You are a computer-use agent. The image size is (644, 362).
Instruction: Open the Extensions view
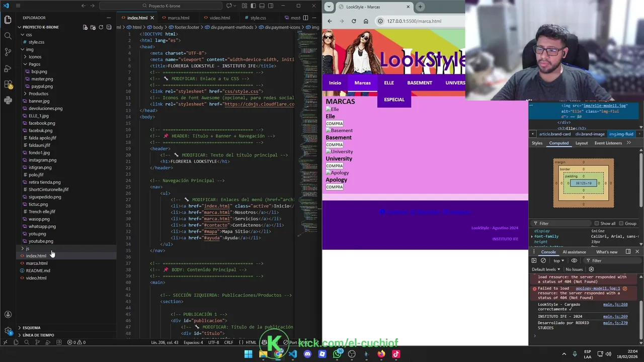(x=8, y=84)
